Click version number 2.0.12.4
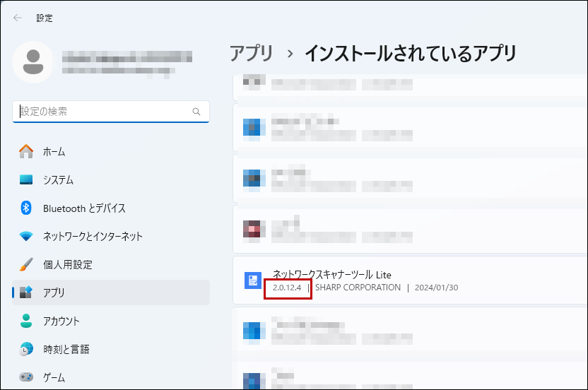Image resolution: width=588 pixels, height=390 pixels. (x=287, y=288)
